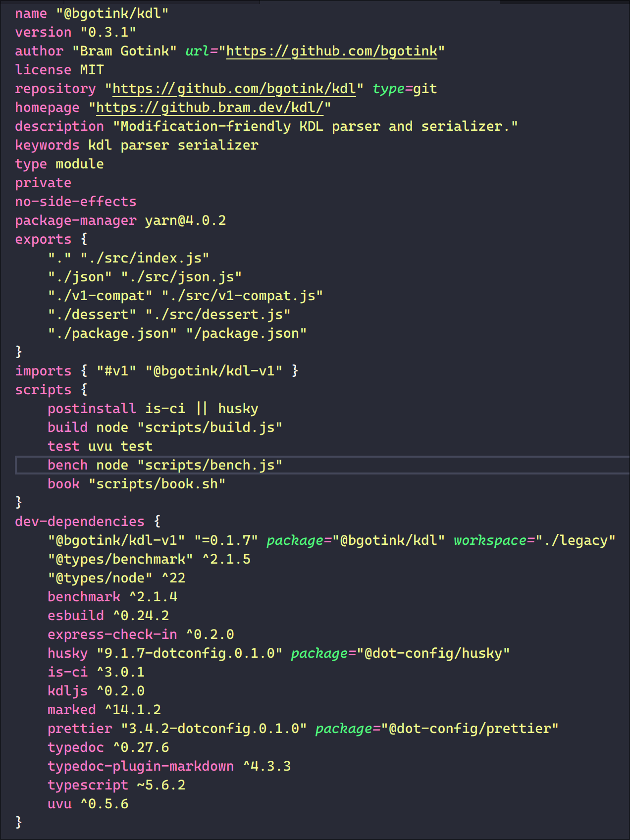Click the "test" script name
Viewport: 630px width, 840px height.
click(63, 446)
